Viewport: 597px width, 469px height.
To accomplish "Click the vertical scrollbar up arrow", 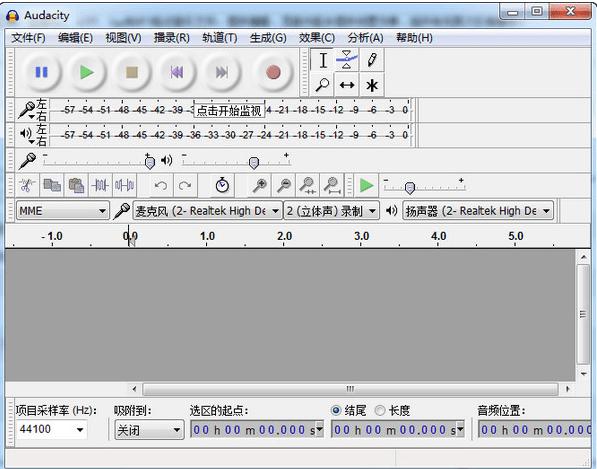I will pyautogui.click(x=583, y=257).
